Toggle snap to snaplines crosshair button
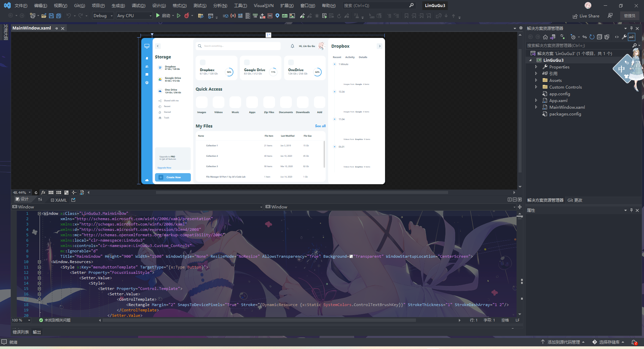Image resolution: width=644 pixels, height=349 pixels. [74, 193]
